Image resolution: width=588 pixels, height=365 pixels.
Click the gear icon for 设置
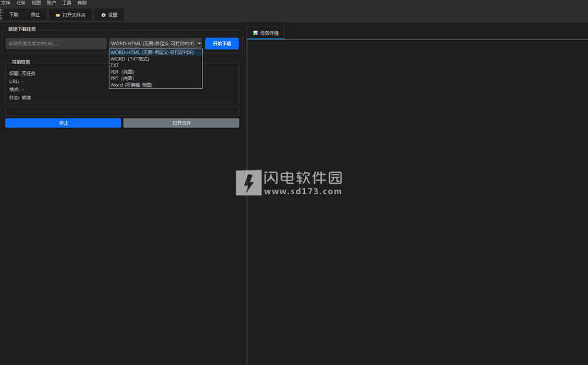103,15
